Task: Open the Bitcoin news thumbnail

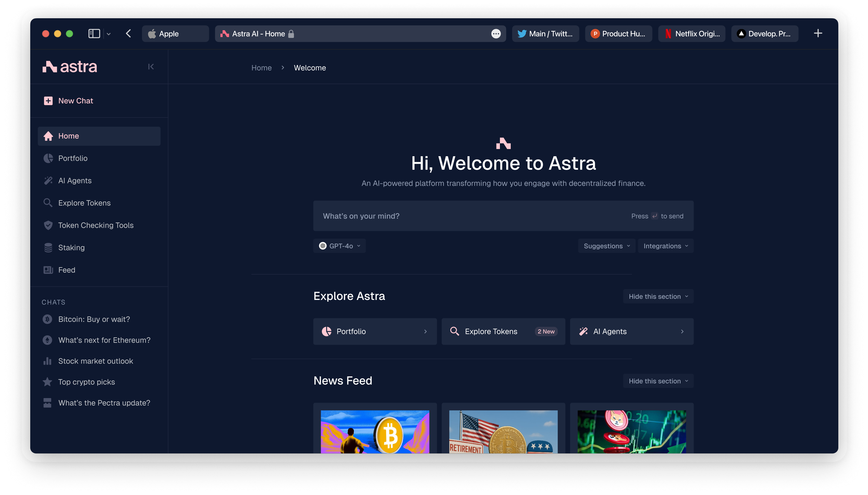Action: click(375, 432)
